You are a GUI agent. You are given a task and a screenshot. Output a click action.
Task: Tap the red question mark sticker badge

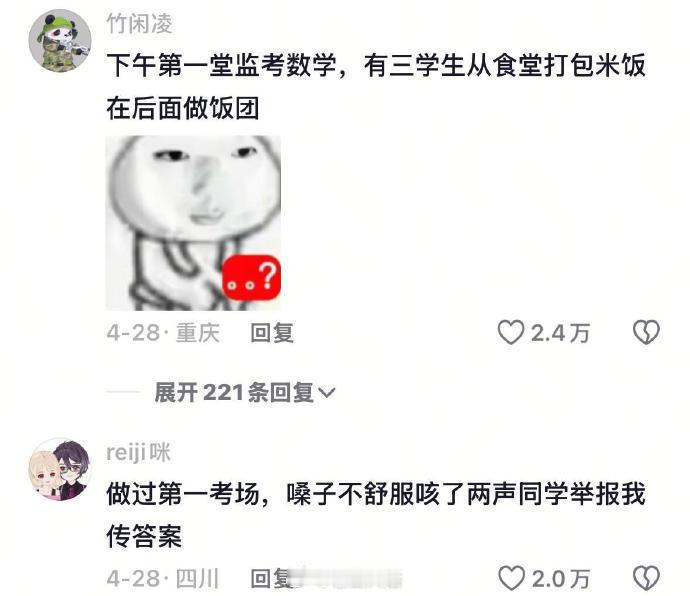[x=252, y=277]
